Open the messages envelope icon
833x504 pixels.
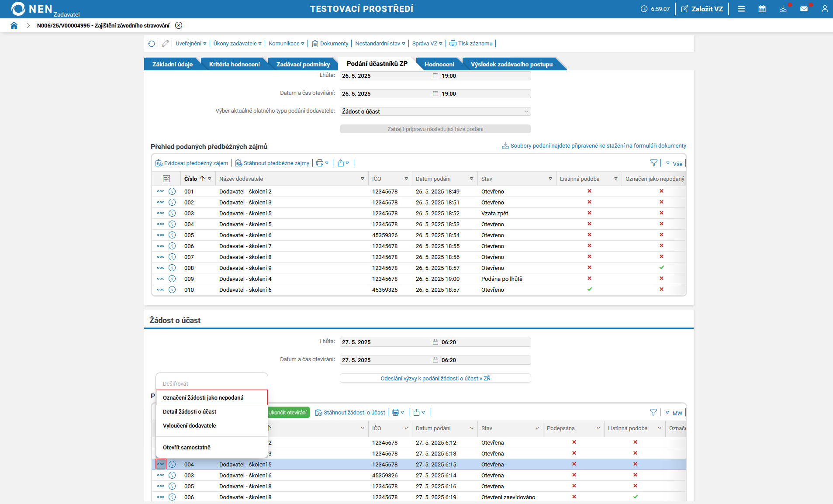point(804,9)
